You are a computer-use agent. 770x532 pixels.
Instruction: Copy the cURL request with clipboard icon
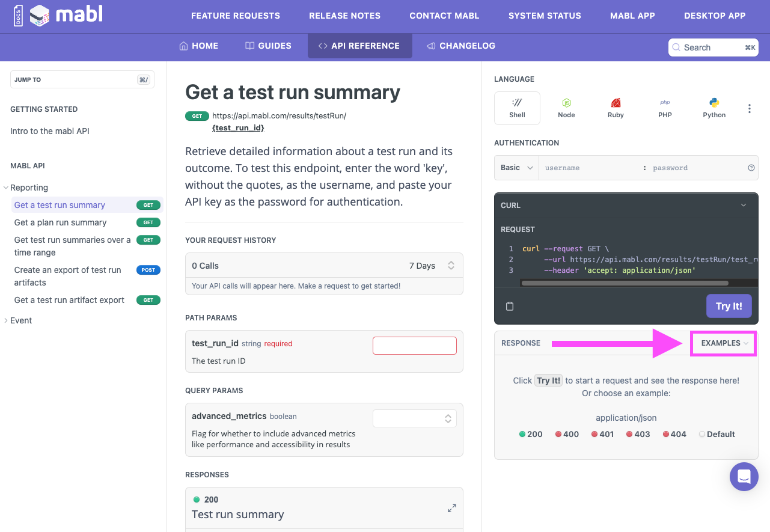click(x=510, y=306)
